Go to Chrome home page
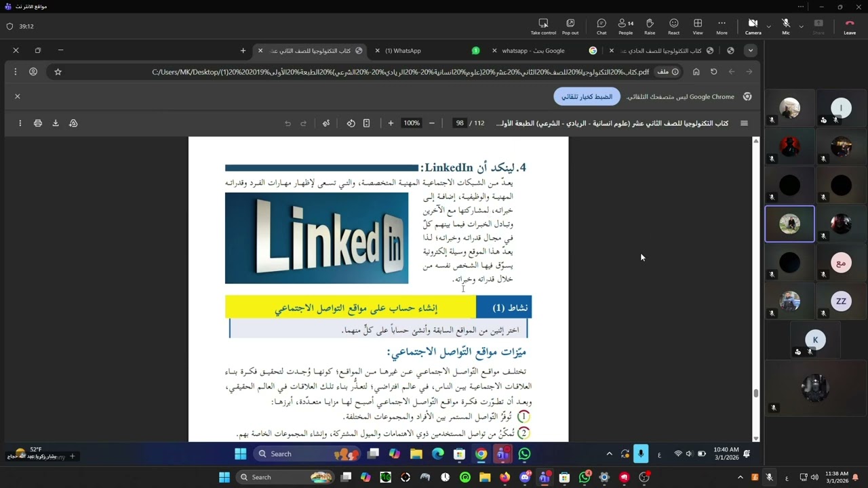The height and width of the screenshot is (488, 868). 696,72
